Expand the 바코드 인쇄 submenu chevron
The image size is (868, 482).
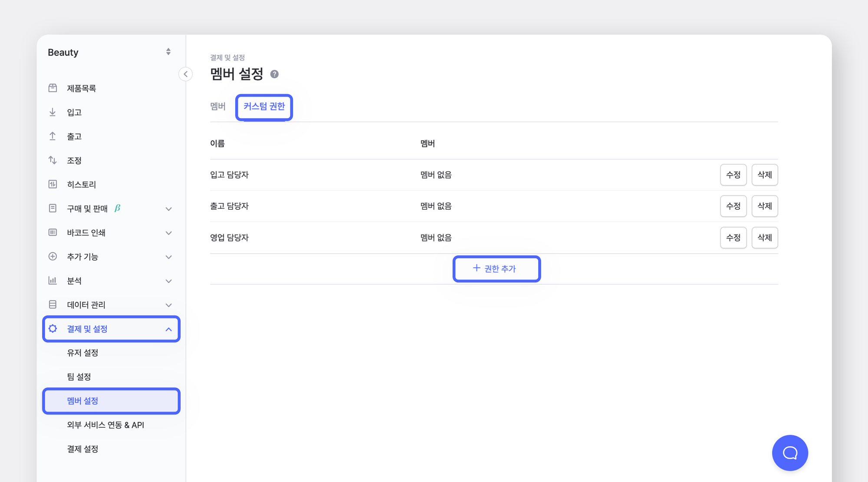[x=169, y=233]
